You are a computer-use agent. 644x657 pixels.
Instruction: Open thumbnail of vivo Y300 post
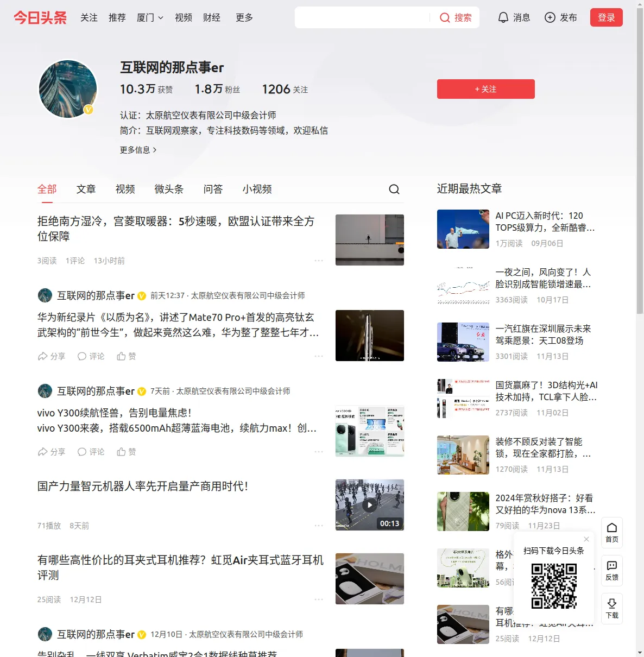[x=370, y=431]
